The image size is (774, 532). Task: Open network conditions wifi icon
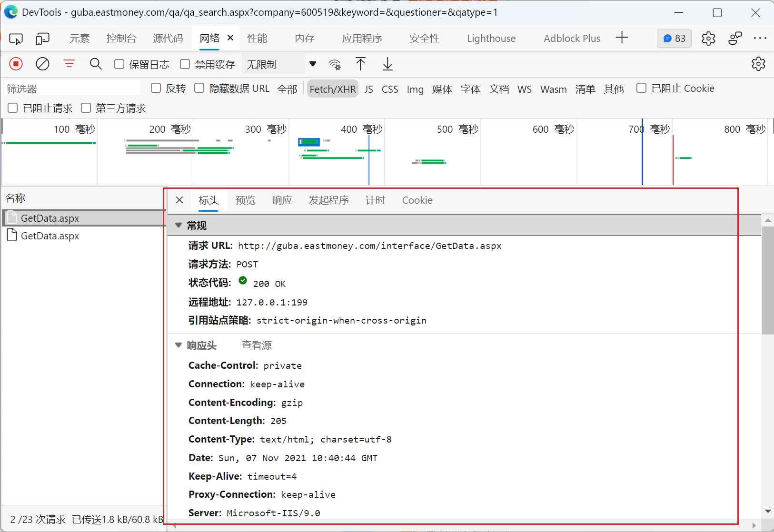click(x=335, y=64)
